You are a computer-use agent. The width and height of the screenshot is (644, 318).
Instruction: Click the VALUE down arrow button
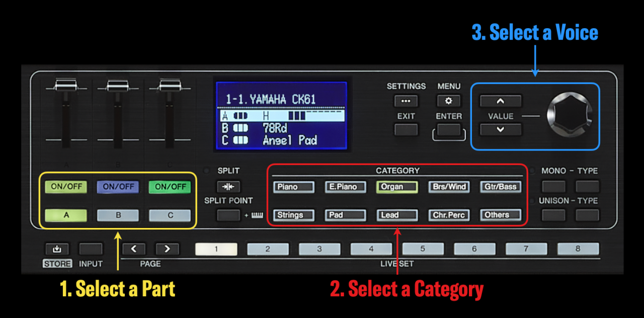pyautogui.click(x=501, y=129)
